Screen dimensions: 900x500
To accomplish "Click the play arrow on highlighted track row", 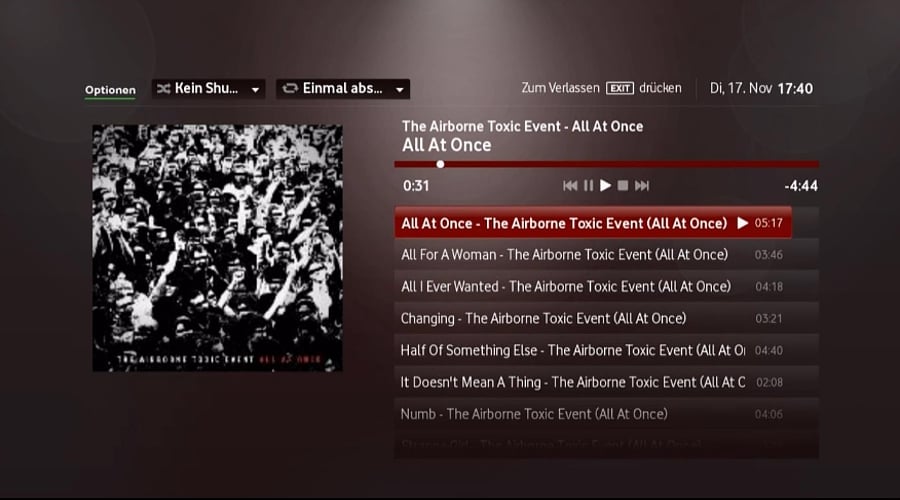I will (x=742, y=223).
